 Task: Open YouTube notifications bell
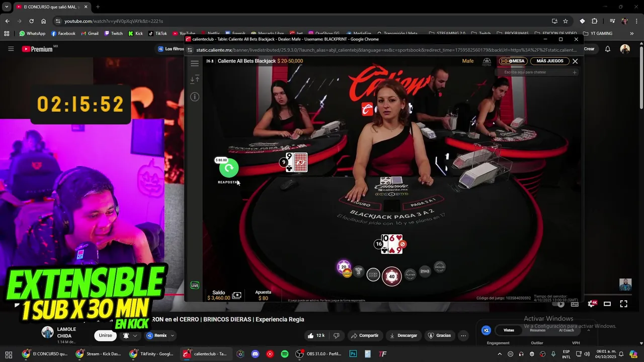[608, 49]
